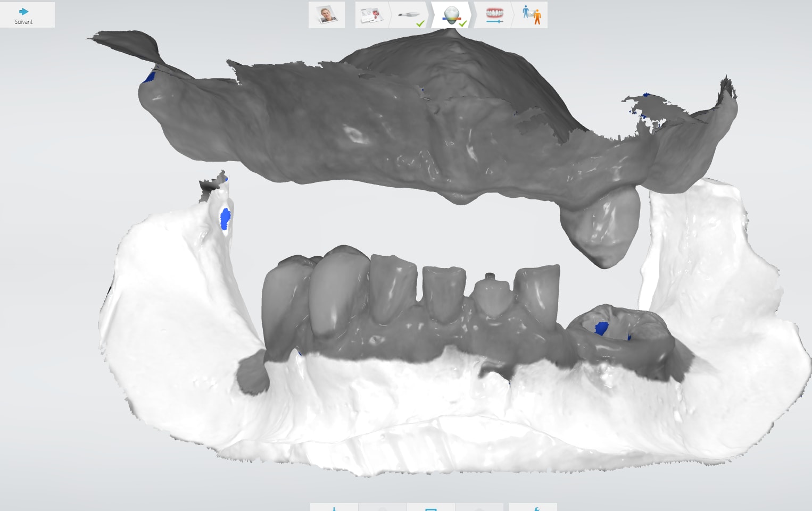Open the send-to-lab people envelope step
Viewport: 812px width, 511px height.
pos(531,15)
